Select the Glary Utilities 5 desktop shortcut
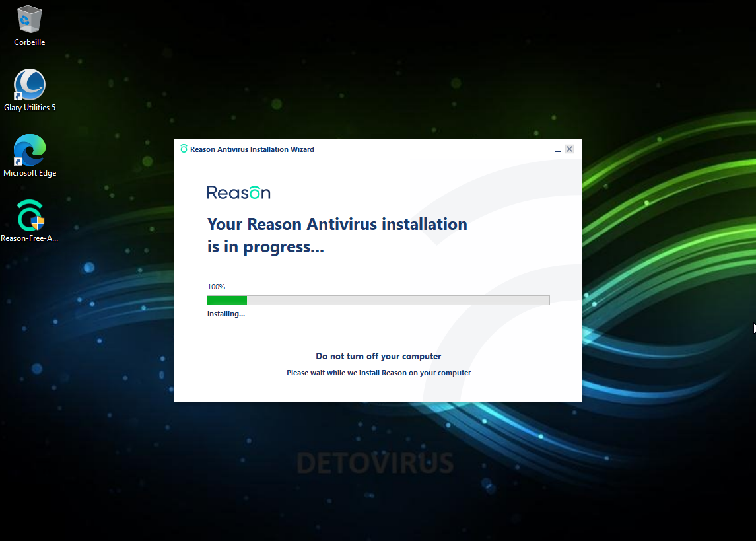This screenshot has height=541, width=756. pos(30,85)
